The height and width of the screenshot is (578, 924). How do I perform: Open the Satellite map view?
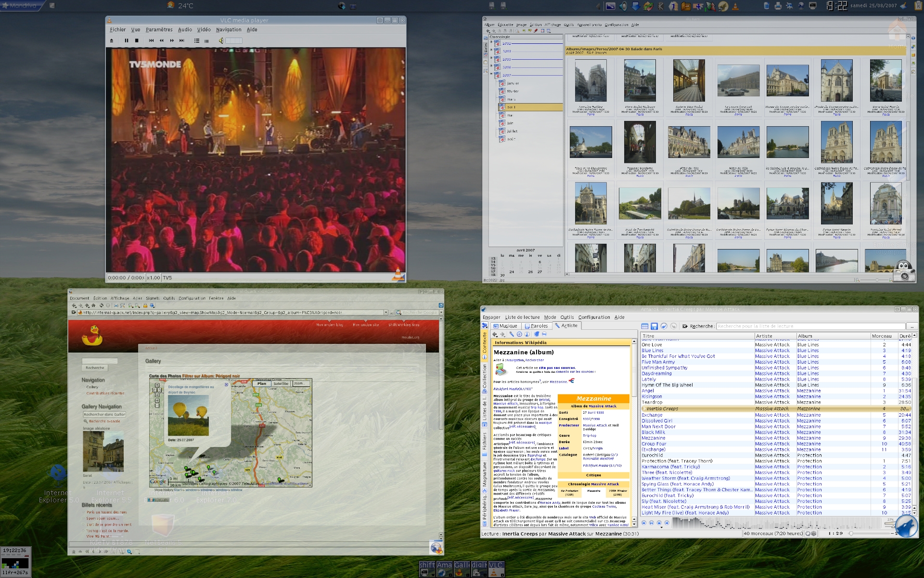(281, 384)
